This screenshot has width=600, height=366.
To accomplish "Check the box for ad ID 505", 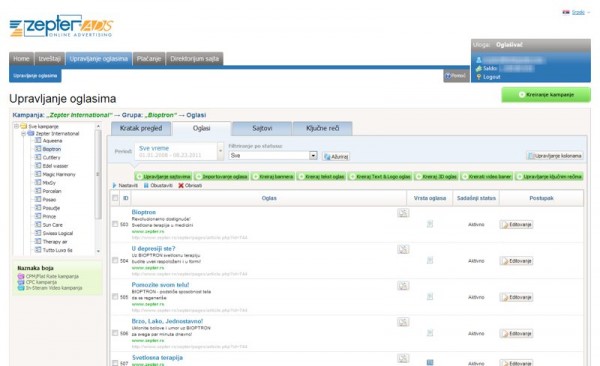I will click(x=115, y=297).
